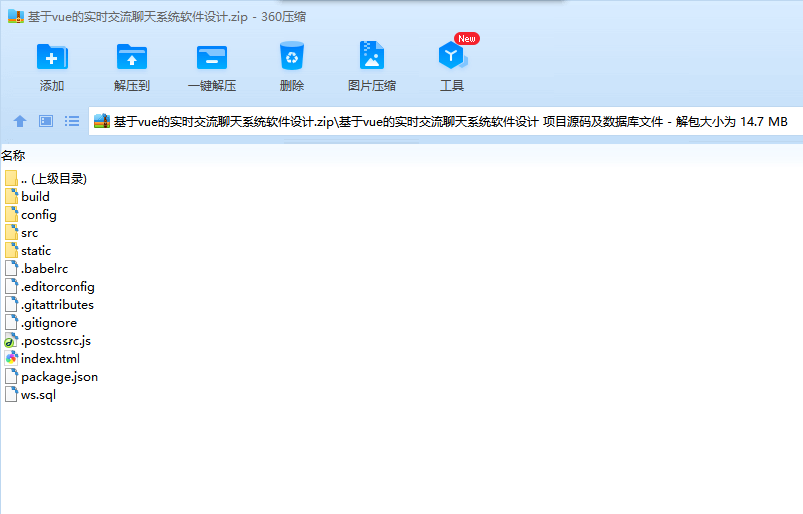Click the archive path address field

(446, 121)
